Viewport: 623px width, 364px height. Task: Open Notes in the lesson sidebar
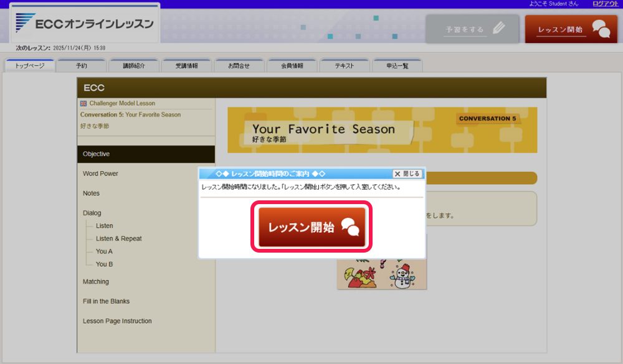[x=91, y=194]
